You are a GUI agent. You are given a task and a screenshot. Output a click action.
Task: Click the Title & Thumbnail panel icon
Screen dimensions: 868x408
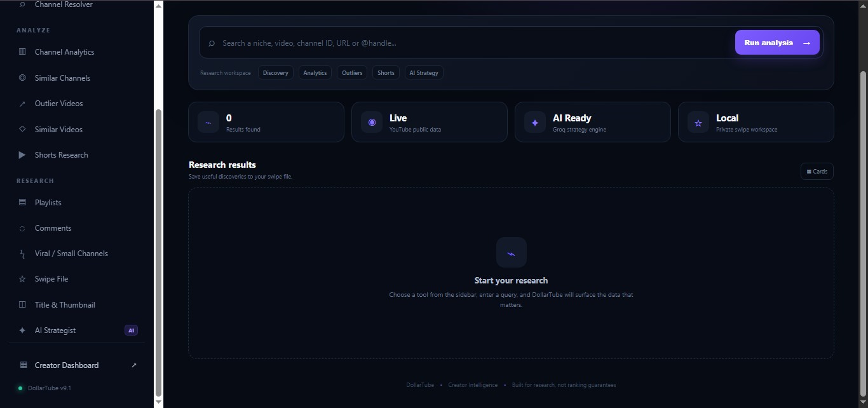pyautogui.click(x=22, y=305)
